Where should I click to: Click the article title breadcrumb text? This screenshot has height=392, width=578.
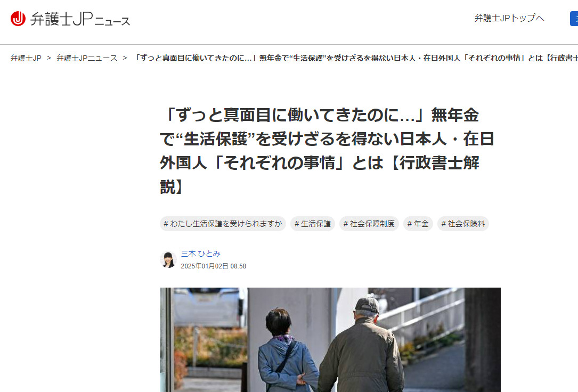click(356, 58)
